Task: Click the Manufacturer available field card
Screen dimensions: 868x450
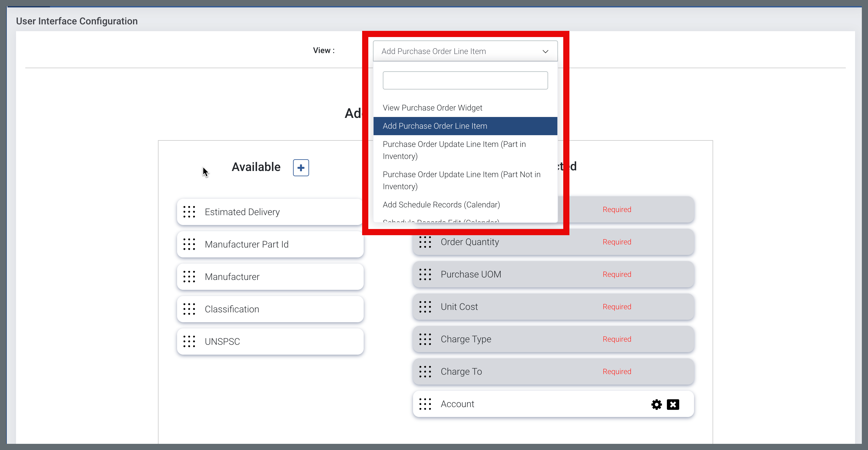Action: click(270, 277)
